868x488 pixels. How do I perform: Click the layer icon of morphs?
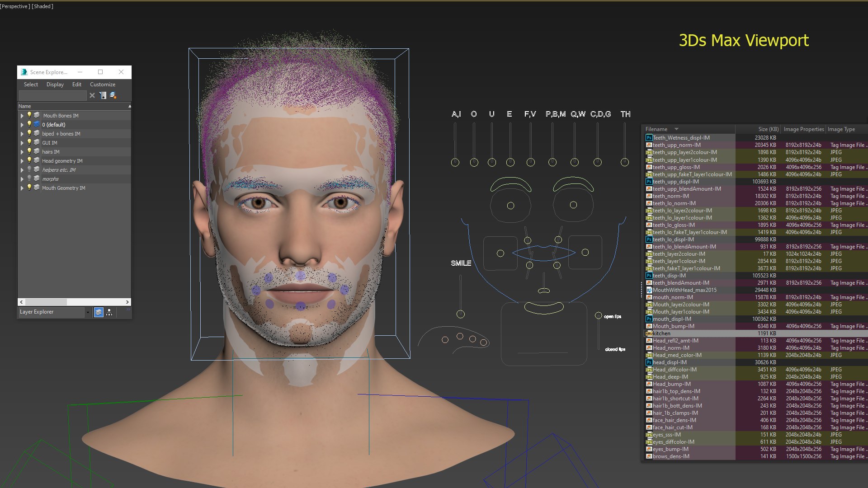(37, 178)
